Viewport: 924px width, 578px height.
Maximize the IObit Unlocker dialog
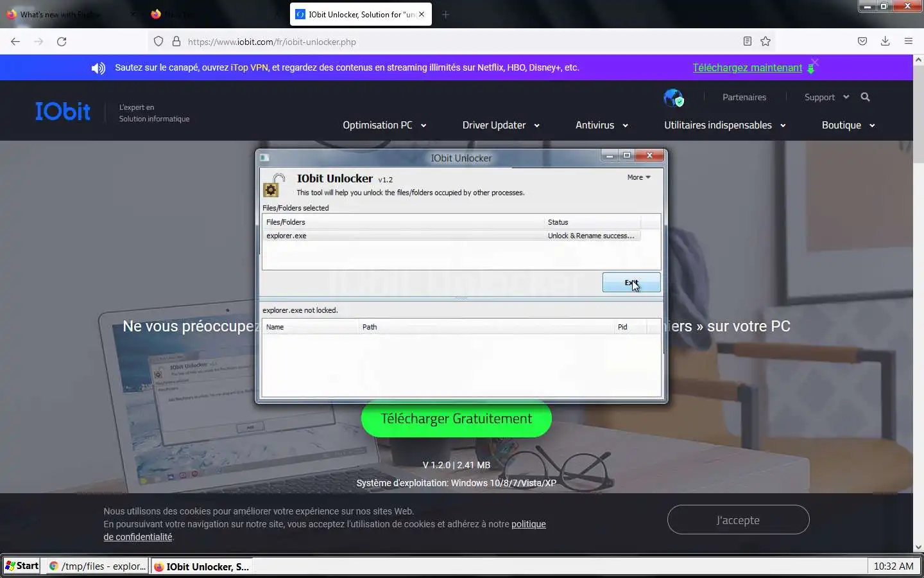click(627, 155)
